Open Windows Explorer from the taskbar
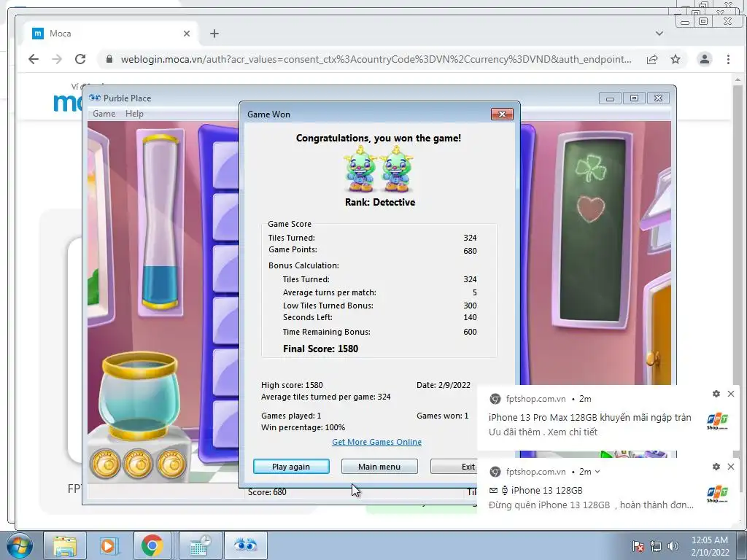The height and width of the screenshot is (560, 747). [65, 545]
